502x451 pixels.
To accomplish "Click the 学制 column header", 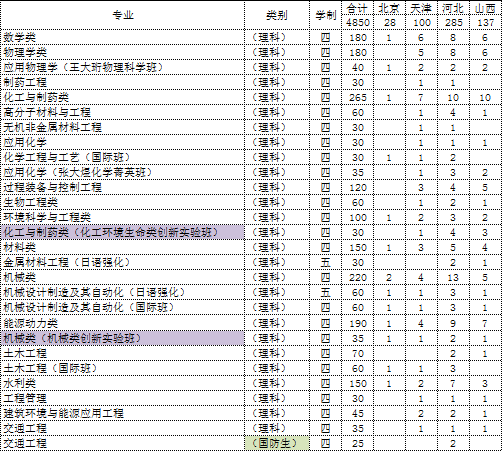I will (326, 15).
